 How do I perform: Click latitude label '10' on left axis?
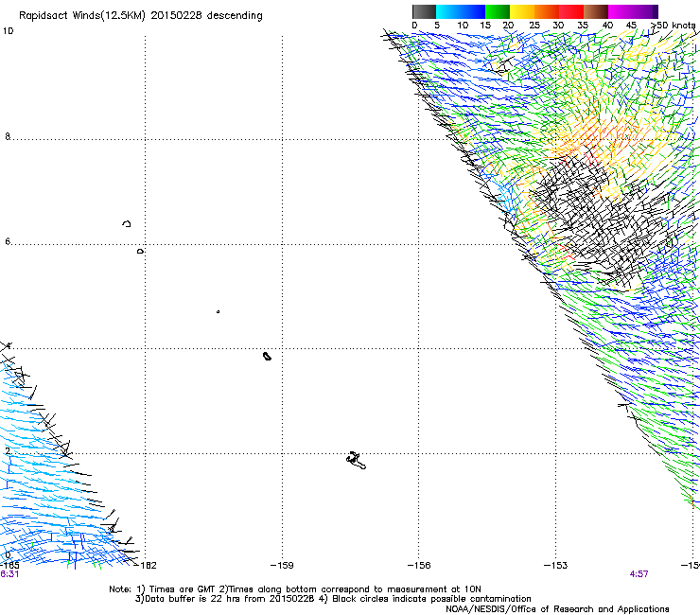click(x=9, y=31)
